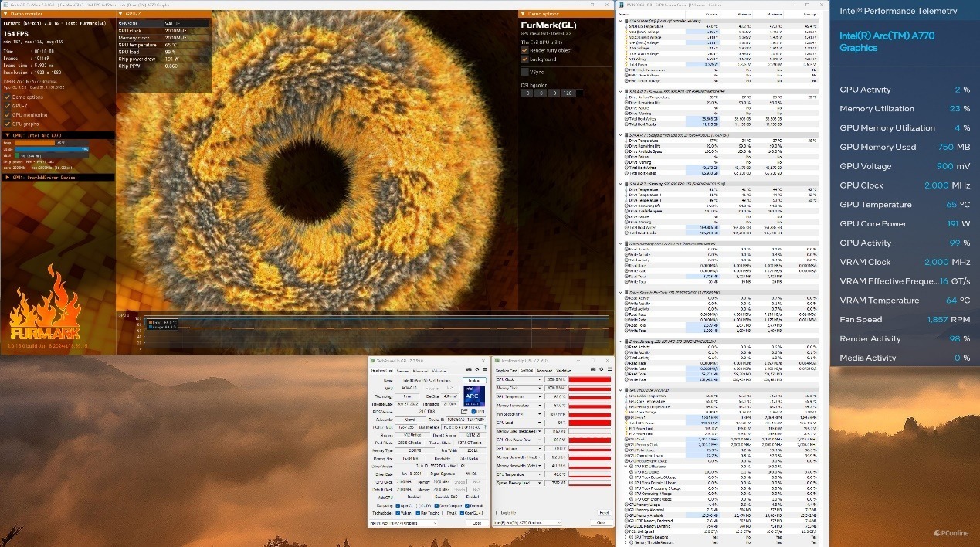
Task: Enable the VSync checkbox
Action: [x=524, y=72]
